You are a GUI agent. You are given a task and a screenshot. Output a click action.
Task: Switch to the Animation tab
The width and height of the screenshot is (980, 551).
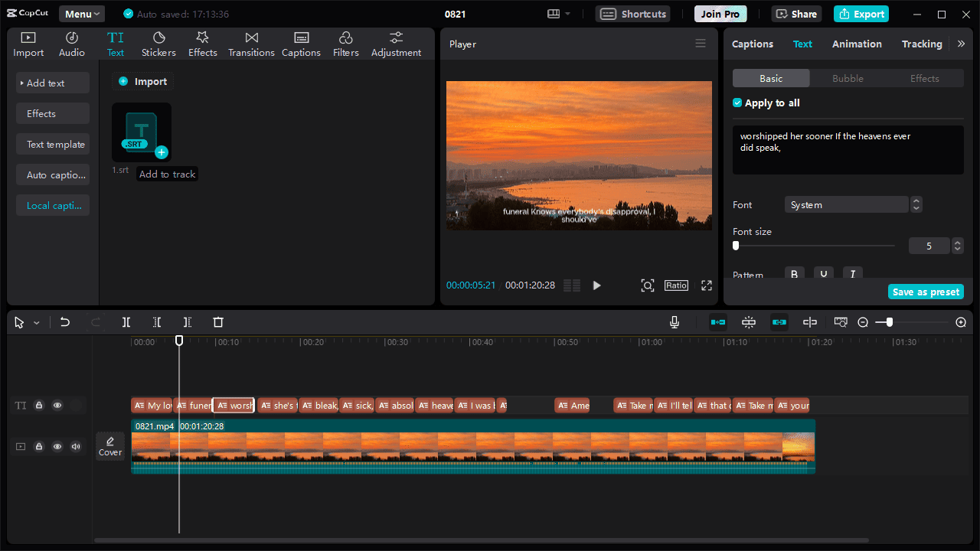(x=857, y=44)
